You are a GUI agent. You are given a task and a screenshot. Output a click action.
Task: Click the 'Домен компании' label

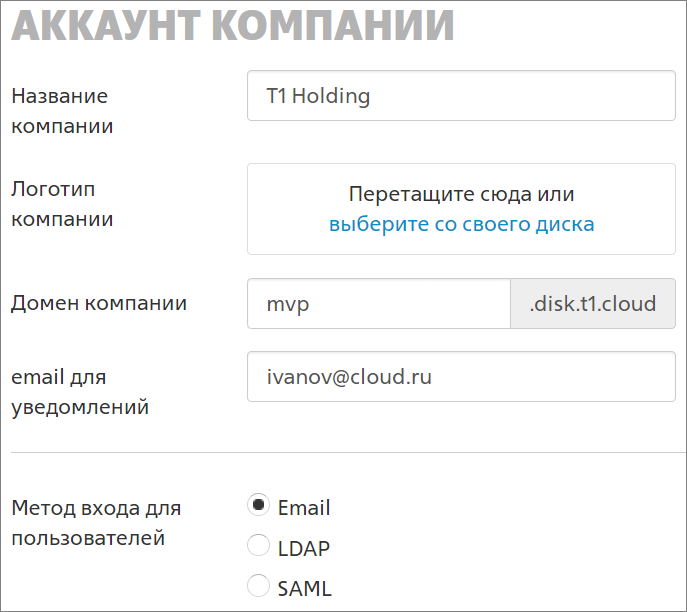coord(99,303)
